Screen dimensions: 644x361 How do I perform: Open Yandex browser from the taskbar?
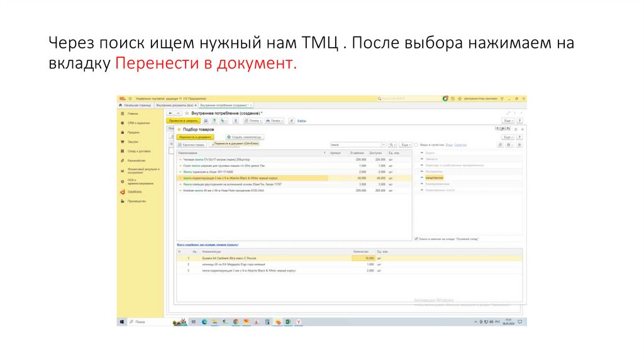tap(299, 322)
